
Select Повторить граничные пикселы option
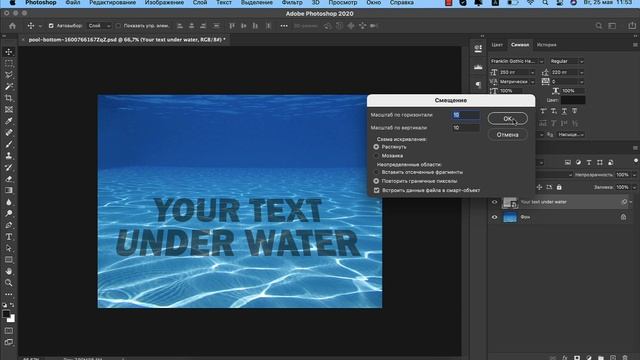(376, 181)
